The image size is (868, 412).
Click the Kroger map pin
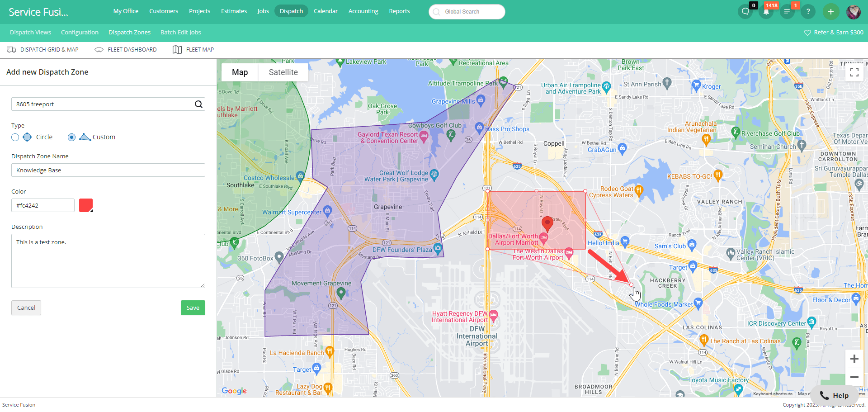point(696,85)
